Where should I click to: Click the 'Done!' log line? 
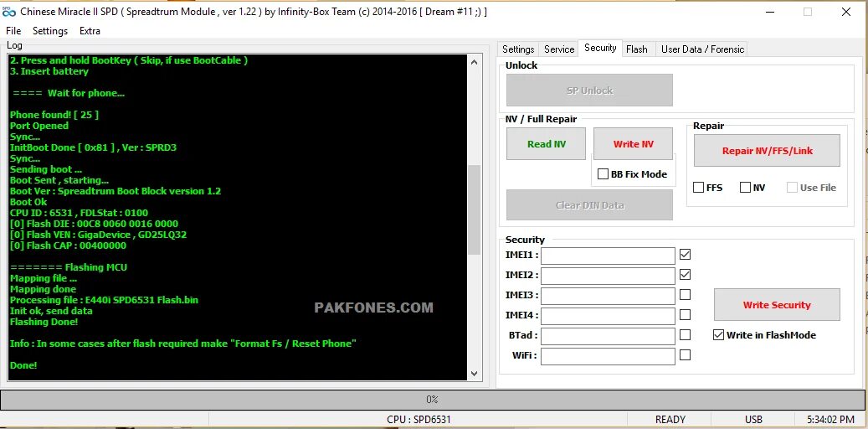click(23, 366)
